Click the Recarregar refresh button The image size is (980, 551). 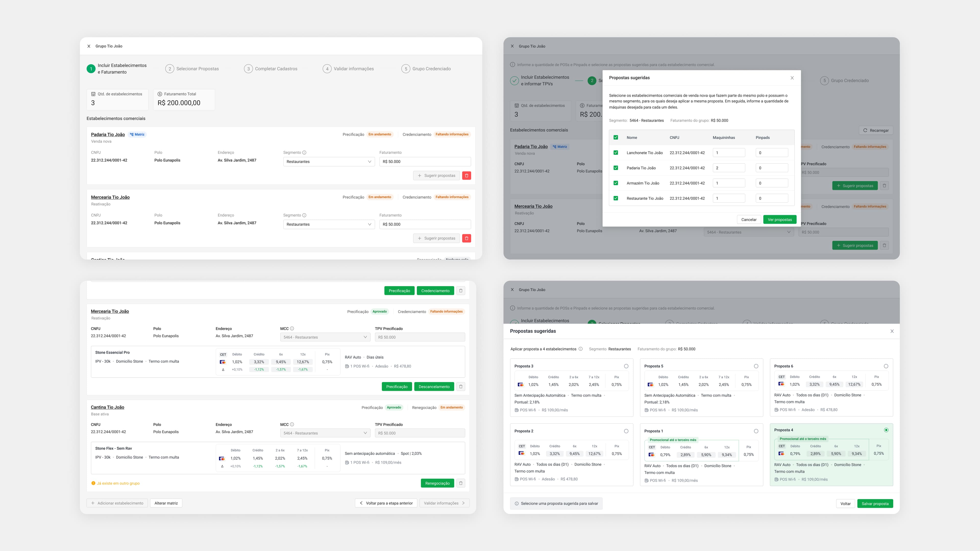point(876,130)
